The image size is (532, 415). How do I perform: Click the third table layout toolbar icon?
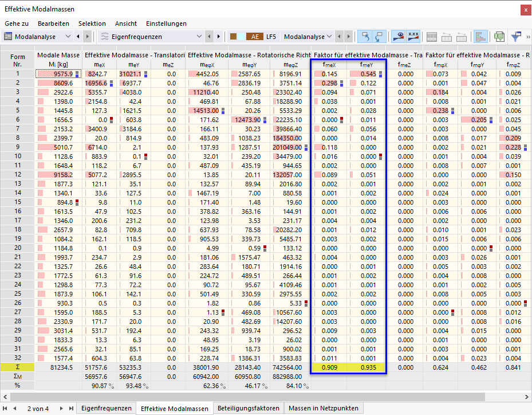[462, 37]
